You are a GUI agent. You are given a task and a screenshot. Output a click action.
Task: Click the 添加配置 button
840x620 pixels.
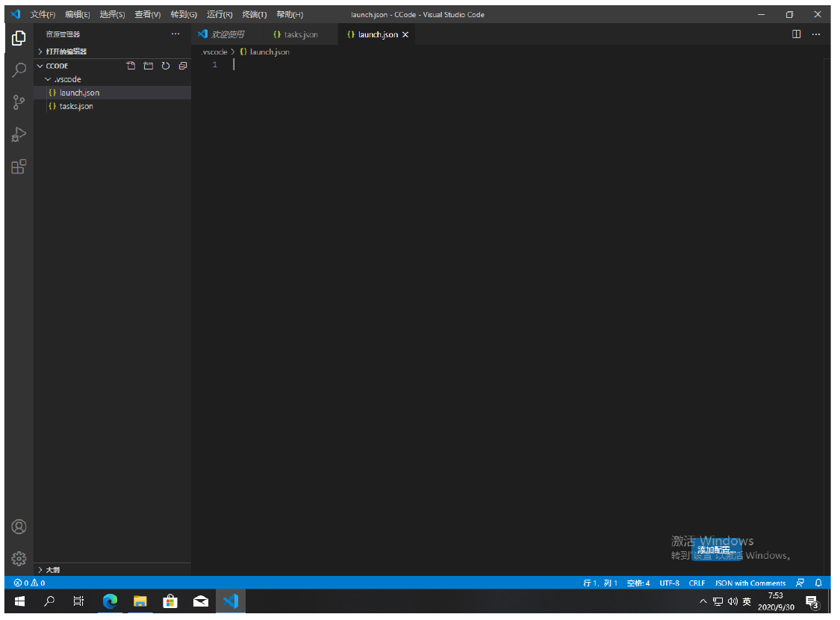pos(717,550)
